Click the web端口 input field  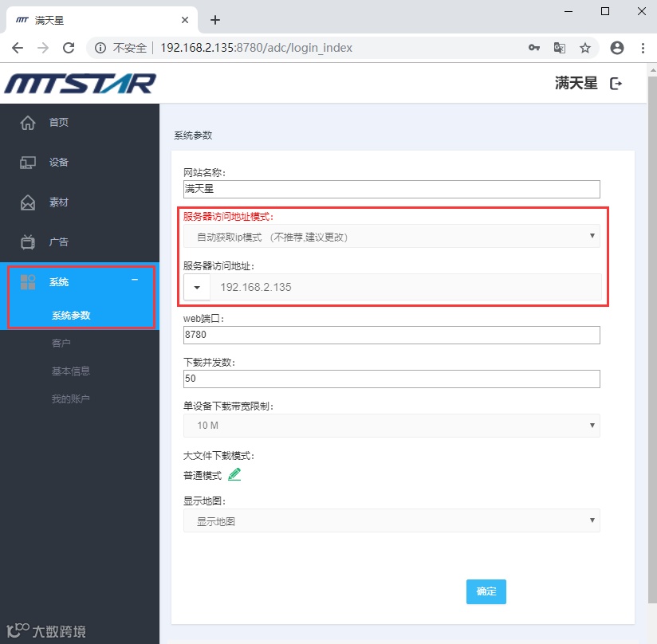[391, 335]
